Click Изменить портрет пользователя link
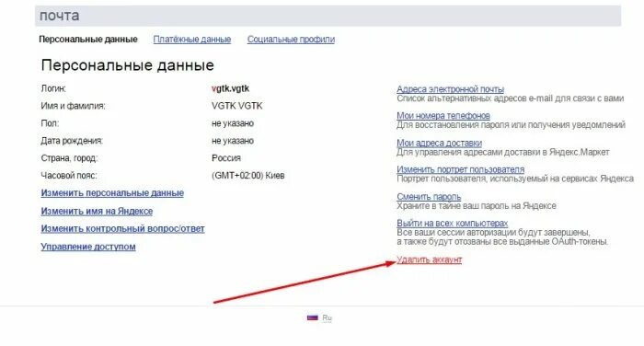 [x=460, y=169]
